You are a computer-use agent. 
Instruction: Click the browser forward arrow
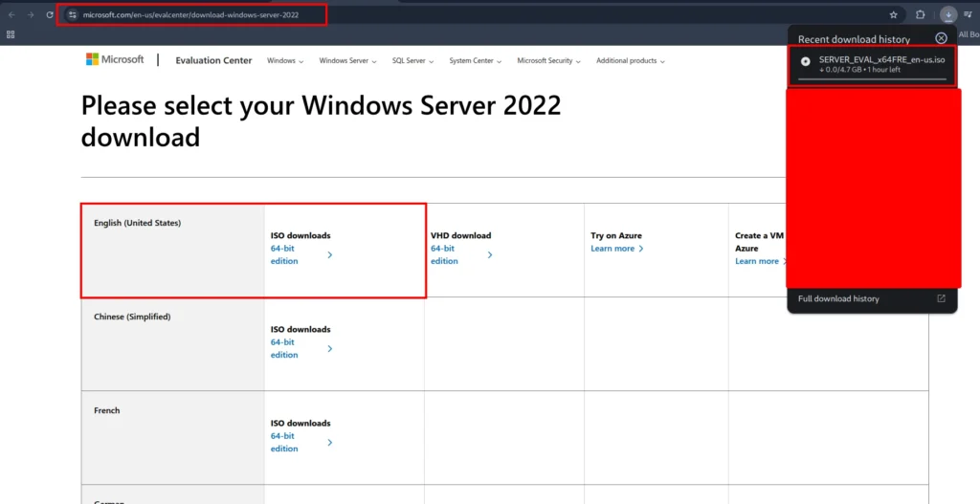pos(31,15)
